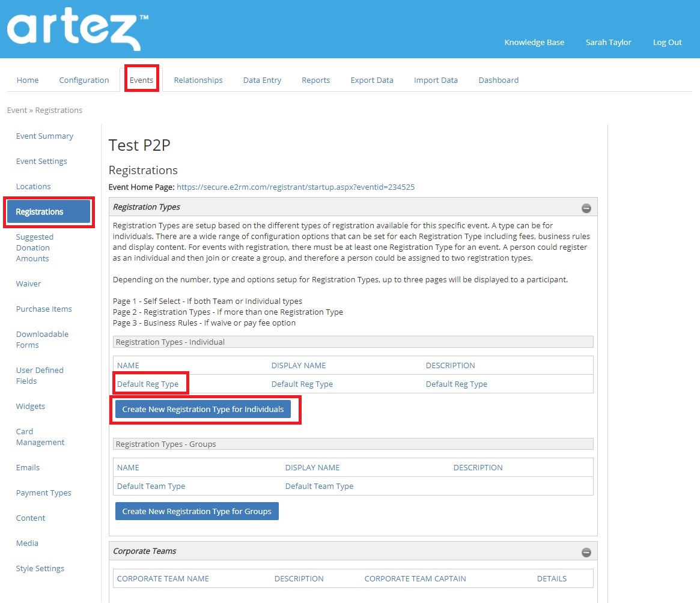
Task: Open User Defined Fields in sidebar
Action: 40,376
